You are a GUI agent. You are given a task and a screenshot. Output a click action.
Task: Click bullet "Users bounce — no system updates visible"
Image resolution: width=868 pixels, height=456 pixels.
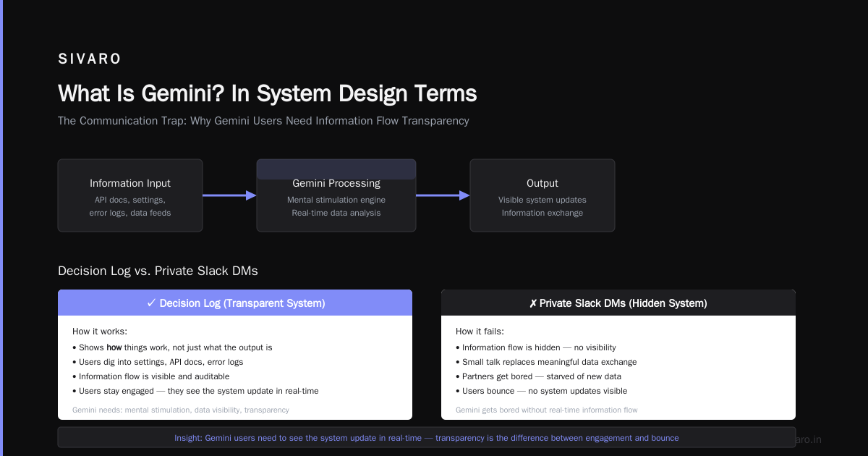click(542, 391)
